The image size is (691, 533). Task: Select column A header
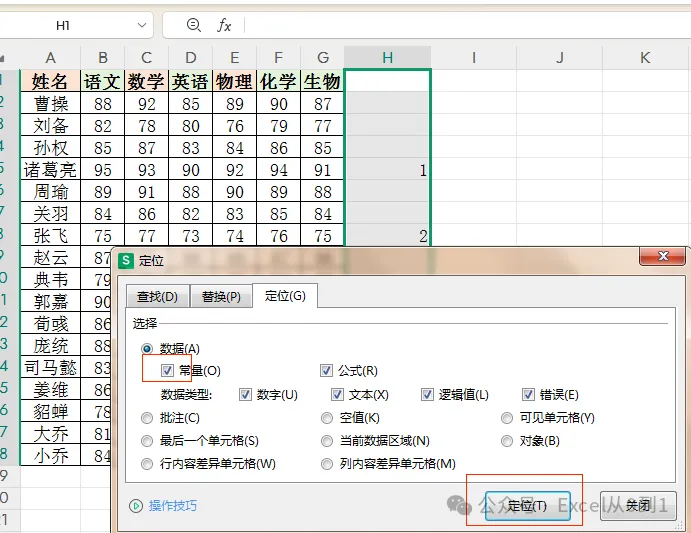click(50, 58)
